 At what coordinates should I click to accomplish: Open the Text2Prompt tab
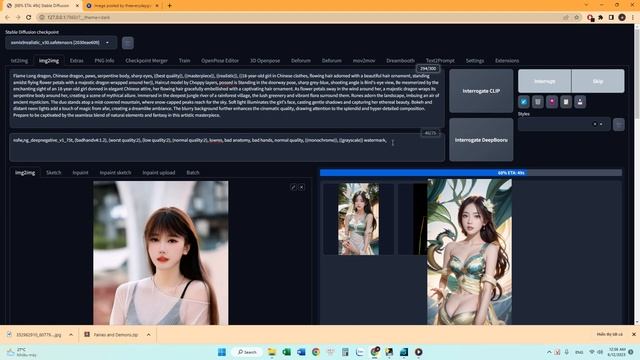[x=440, y=60]
